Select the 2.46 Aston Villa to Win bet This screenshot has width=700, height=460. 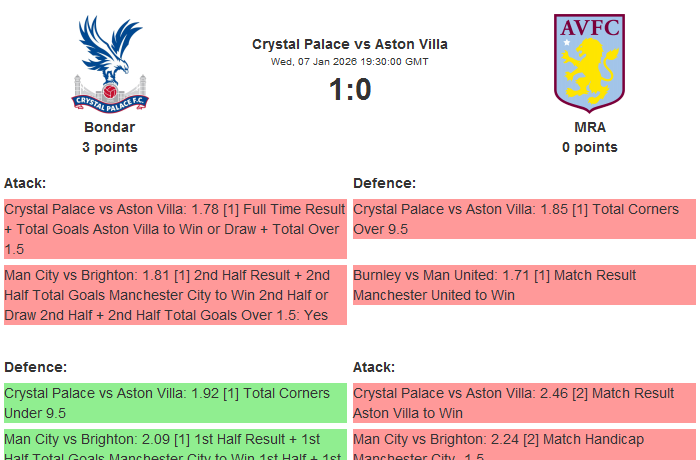524,403
